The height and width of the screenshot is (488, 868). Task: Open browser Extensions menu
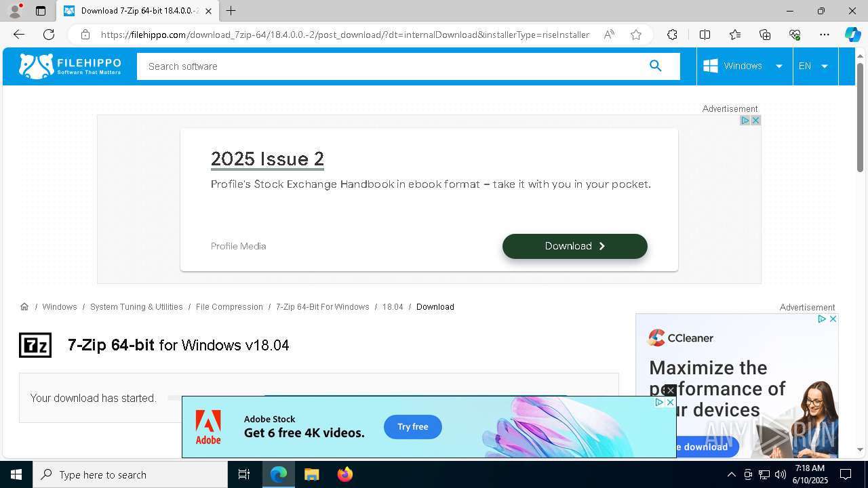[x=672, y=35]
